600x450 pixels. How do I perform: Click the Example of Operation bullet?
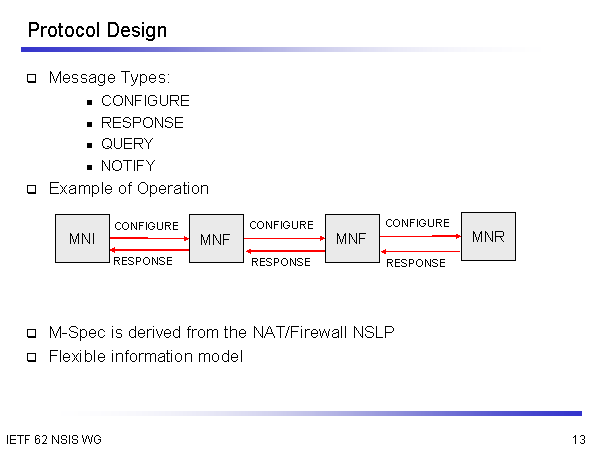129,188
